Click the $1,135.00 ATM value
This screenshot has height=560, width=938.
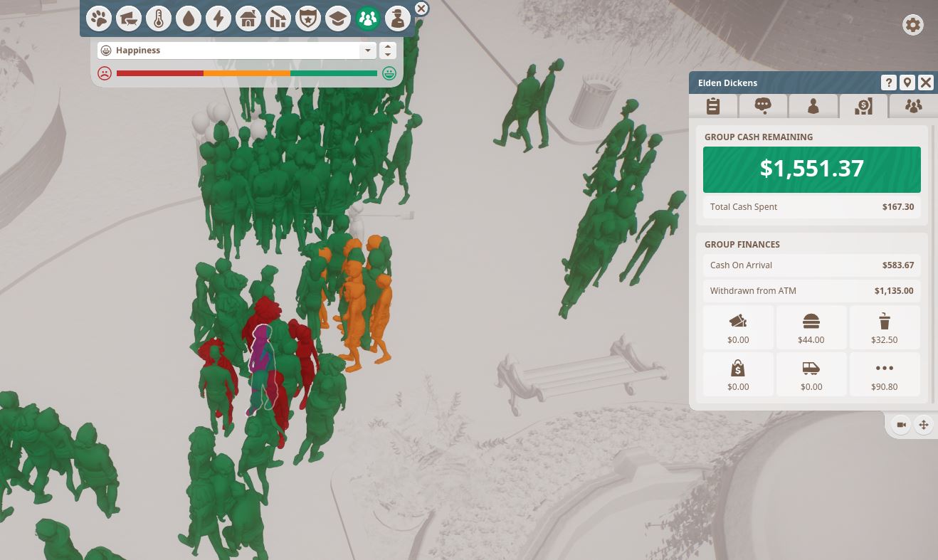(895, 291)
